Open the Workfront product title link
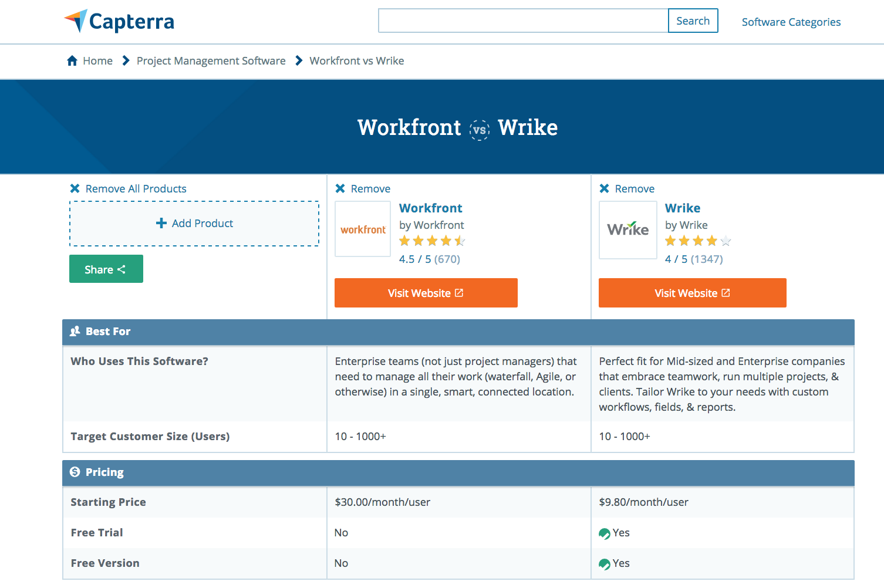This screenshot has height=588, width=884. (431, 208)
